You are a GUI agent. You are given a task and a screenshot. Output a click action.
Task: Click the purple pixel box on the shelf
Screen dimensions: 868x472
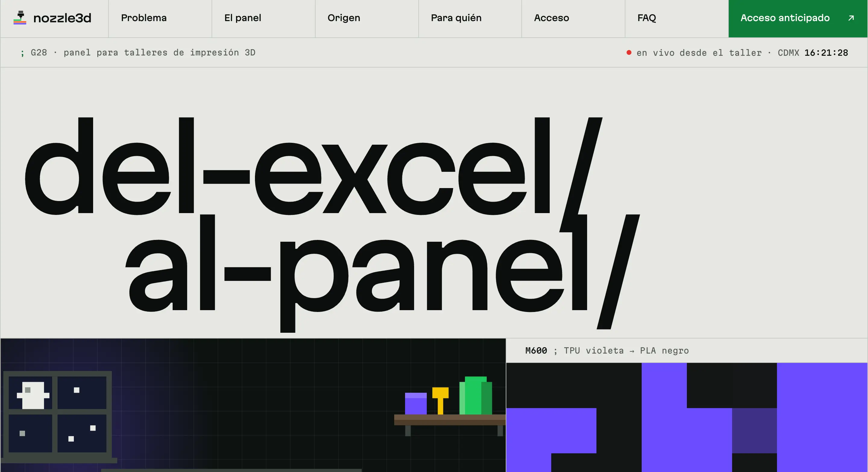tap(416, 404)
